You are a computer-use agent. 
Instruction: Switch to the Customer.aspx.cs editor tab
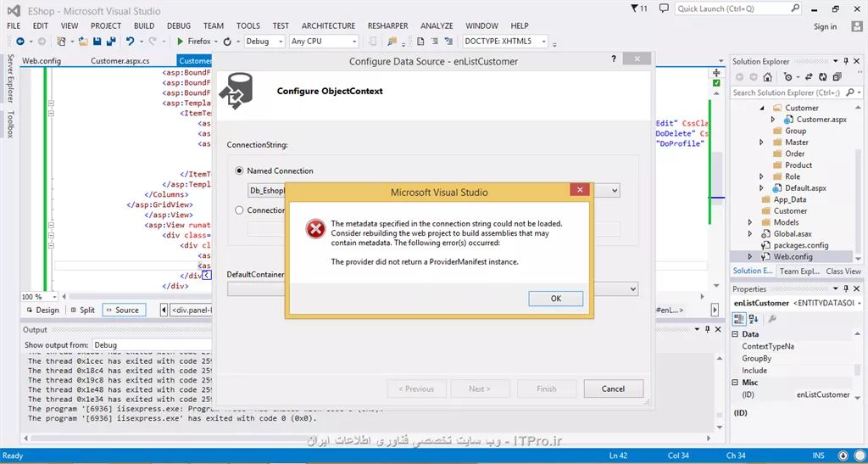pyautogui.click(x=120, y=61)
